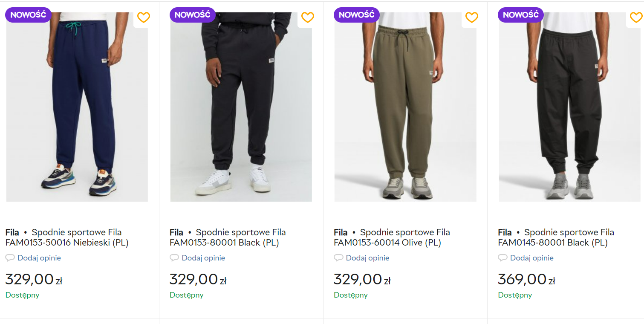View photo of FAM0145-80001 Black pants
This screenshot has height=324, width=644.
tap(569, 107)
